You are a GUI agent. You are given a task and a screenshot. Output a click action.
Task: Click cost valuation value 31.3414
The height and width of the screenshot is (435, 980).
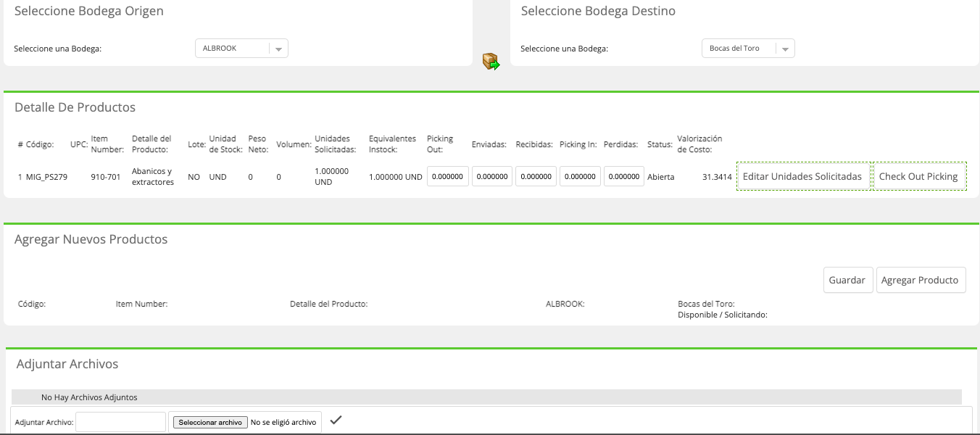717,176
